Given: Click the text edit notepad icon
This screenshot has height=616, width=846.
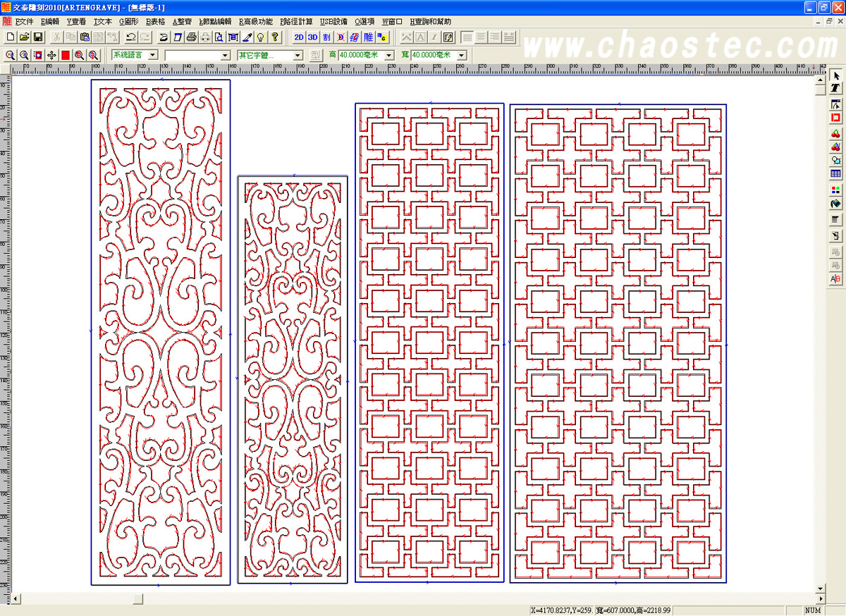Looking at the screenshot, I should [x=448, y=37].
